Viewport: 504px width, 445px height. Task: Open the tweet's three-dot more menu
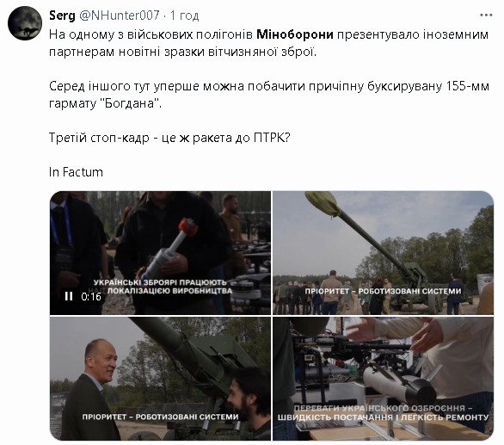click(486, 15)
